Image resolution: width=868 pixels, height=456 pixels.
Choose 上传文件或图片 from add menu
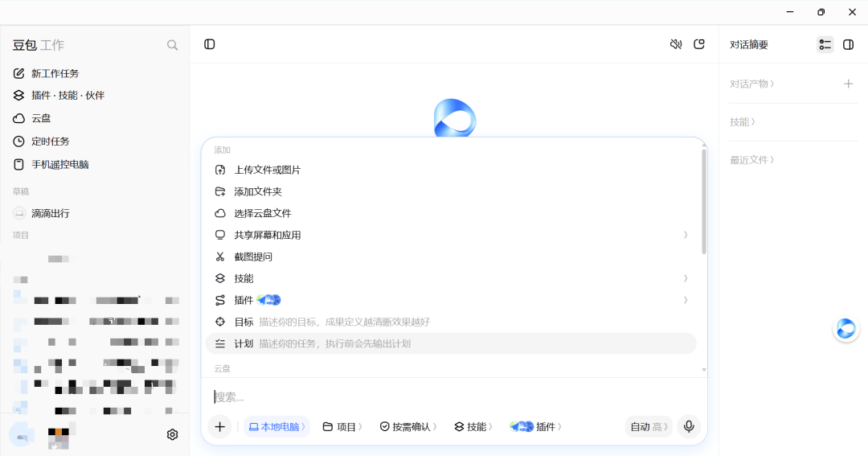point(451,170)
